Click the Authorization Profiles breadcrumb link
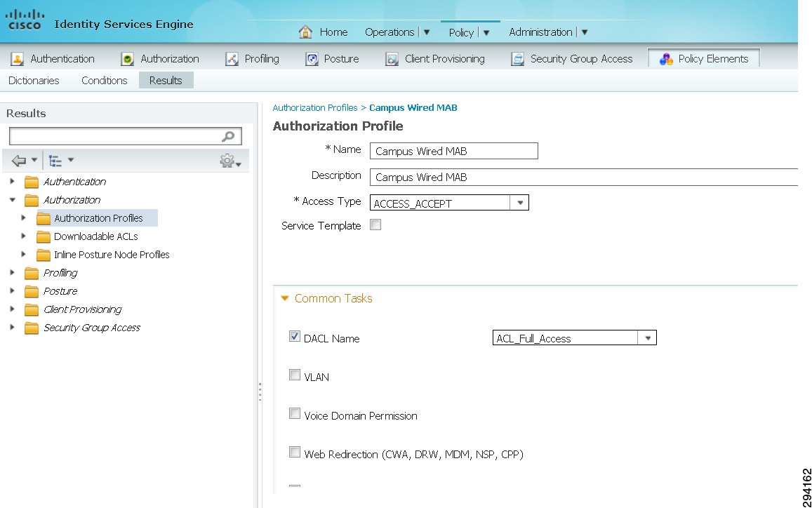 (x=315, y=108)
